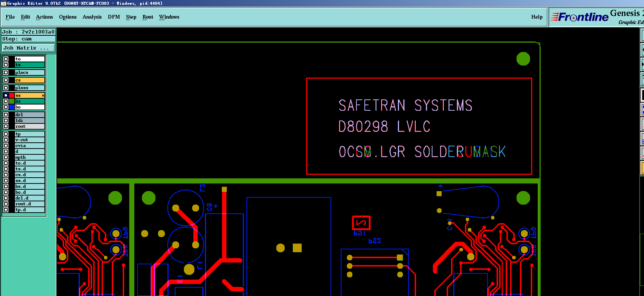Open the Windows menu
644x296 pixels.
(x=169, y=17)
